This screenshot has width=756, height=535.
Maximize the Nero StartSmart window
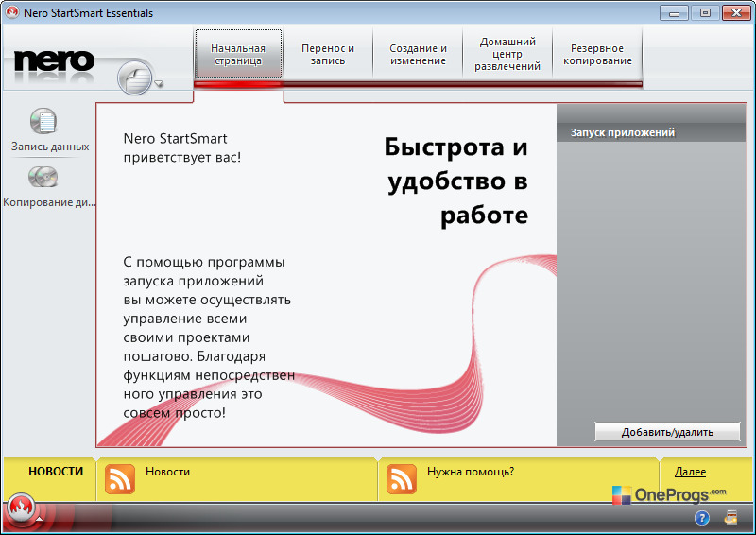click(x=705, y=13)
